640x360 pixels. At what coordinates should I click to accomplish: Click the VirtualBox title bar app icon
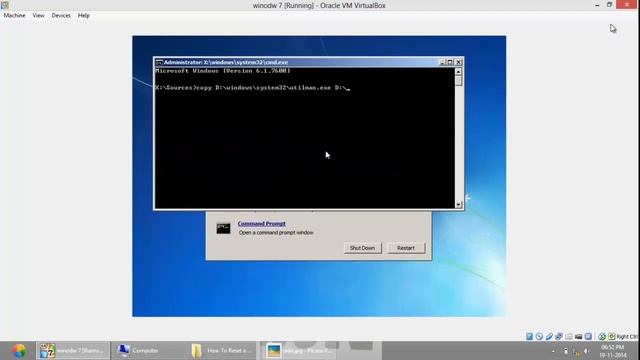tap(4, 5)
